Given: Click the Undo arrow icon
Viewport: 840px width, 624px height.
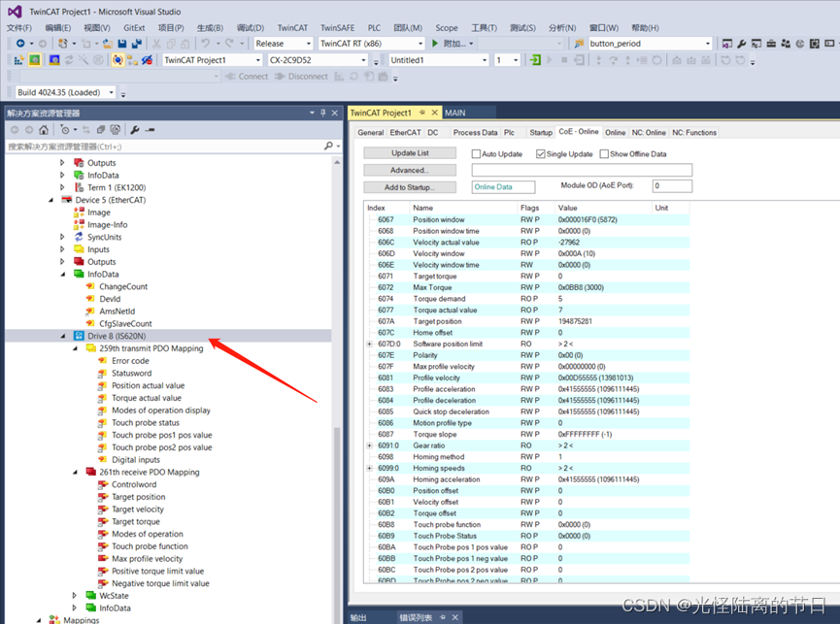Looking at the screenshot, I should point(205,44).
